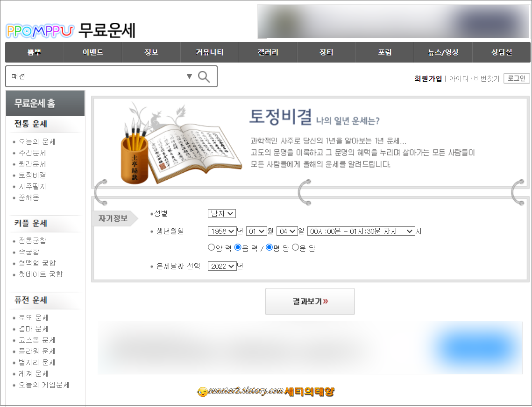
Task: Open the 운세날짜 year dropdown showing 2022
Action: tap(222, 266)
